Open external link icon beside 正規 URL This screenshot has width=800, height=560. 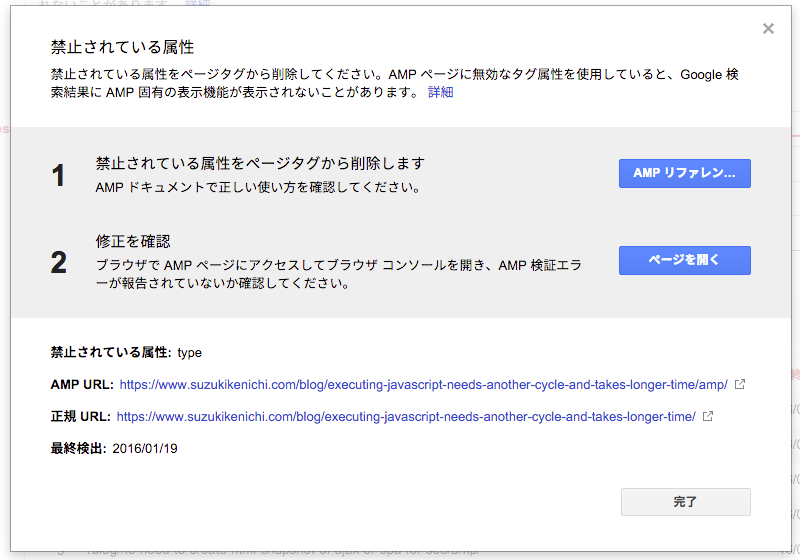pos(708,416)
